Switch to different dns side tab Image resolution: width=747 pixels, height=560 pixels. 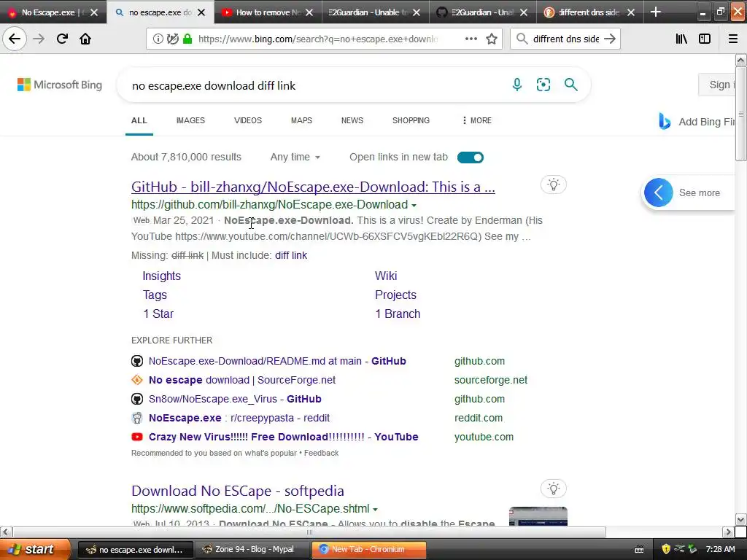pos(589,12)
